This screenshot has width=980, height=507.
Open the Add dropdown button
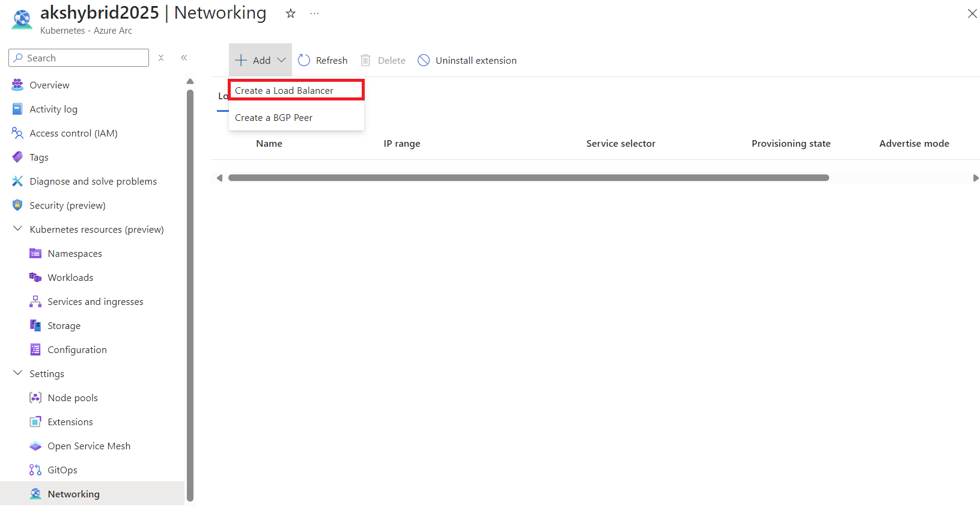pos(260,60)
